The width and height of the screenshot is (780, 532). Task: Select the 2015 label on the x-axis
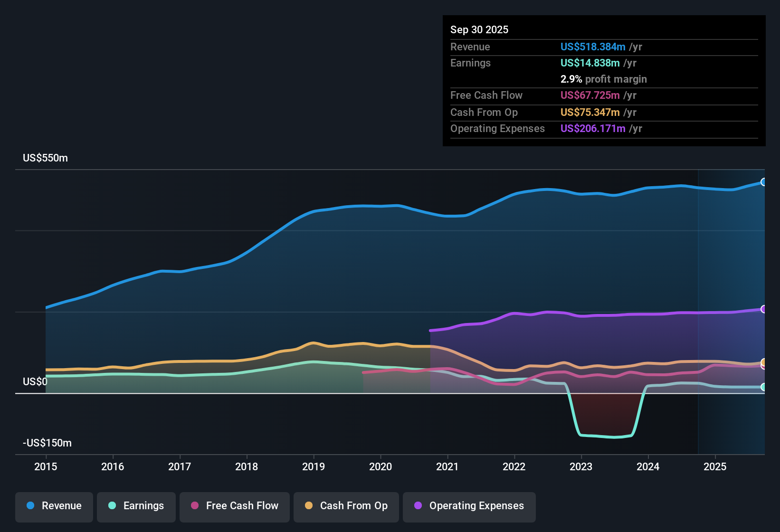[x=46, y=467]
